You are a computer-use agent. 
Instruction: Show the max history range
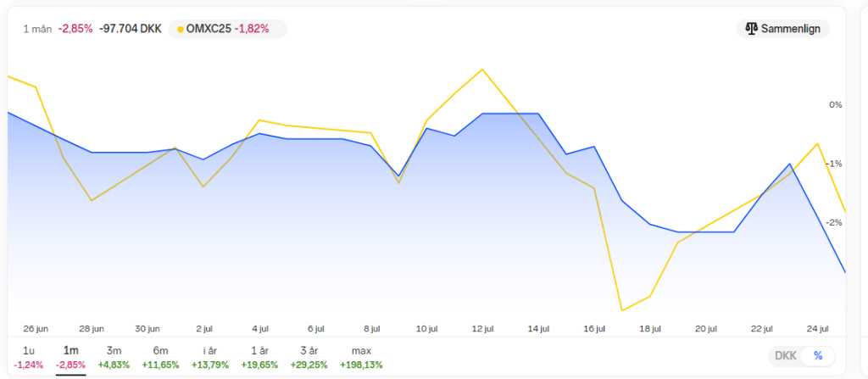point(361,357)
